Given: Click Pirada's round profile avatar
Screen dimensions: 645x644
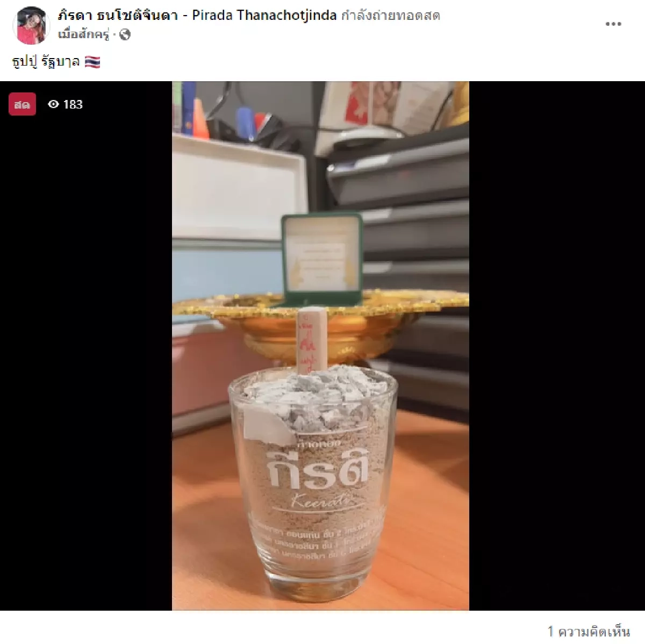Looking at the screenshot, I should tap(32, 25).
